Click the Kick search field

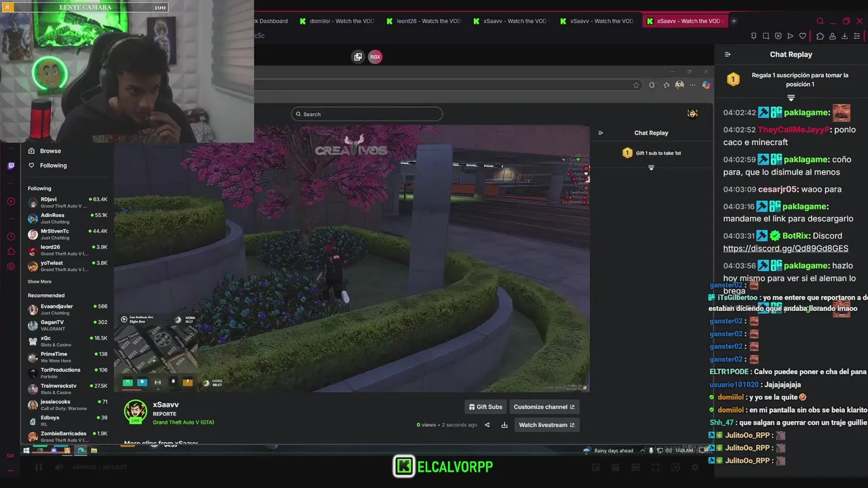[x=367, y=114]
